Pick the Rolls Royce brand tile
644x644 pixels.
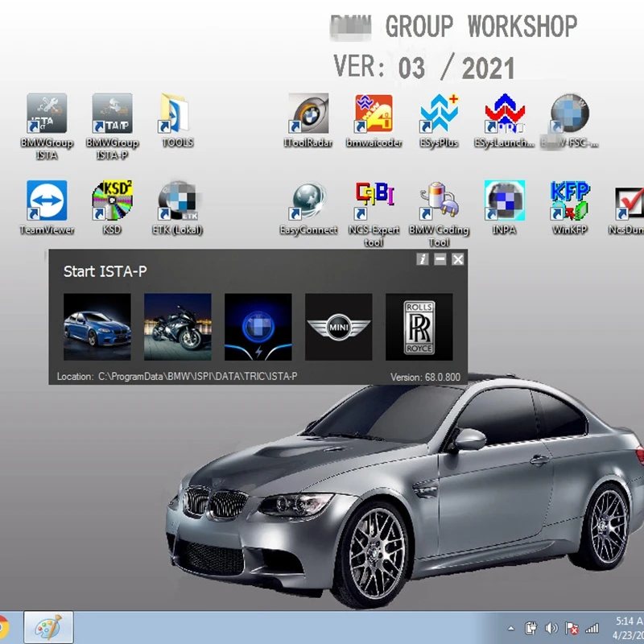click(419, 326)
